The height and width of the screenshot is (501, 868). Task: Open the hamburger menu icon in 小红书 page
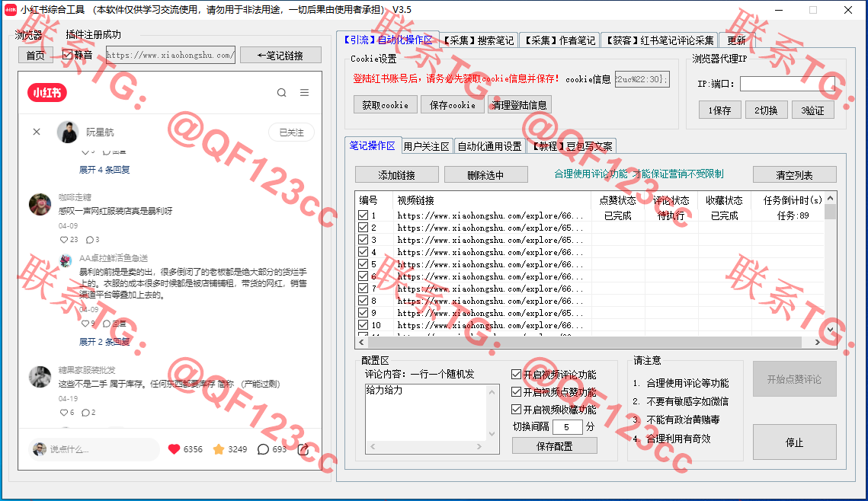coord(305,92)
